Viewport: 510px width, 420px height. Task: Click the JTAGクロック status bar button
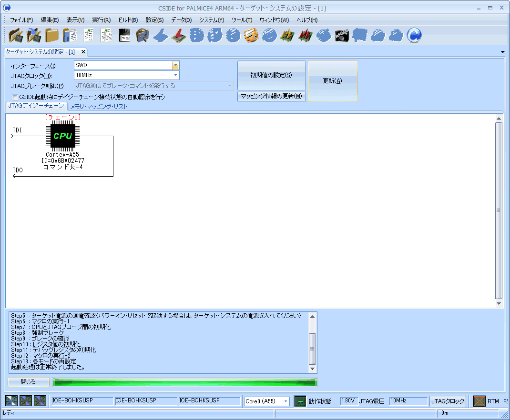pos(448,401)
